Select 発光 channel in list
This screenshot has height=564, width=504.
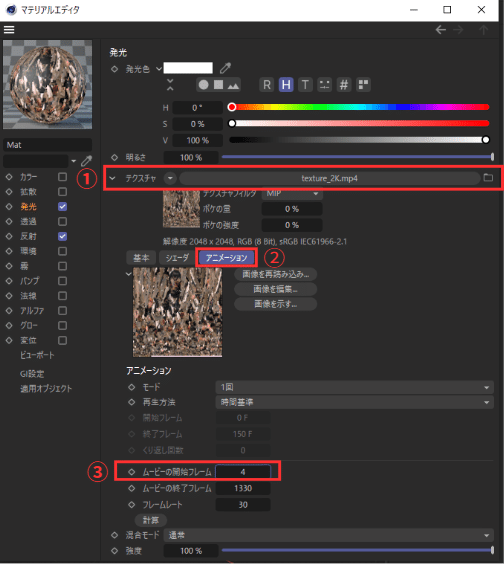tap(28, 206)
